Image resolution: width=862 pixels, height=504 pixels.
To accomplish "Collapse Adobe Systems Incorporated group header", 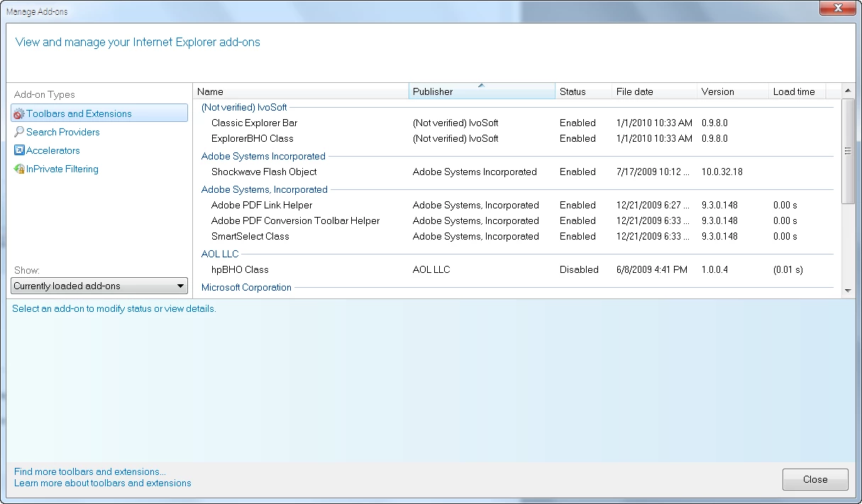I will [x=263, y=156].
